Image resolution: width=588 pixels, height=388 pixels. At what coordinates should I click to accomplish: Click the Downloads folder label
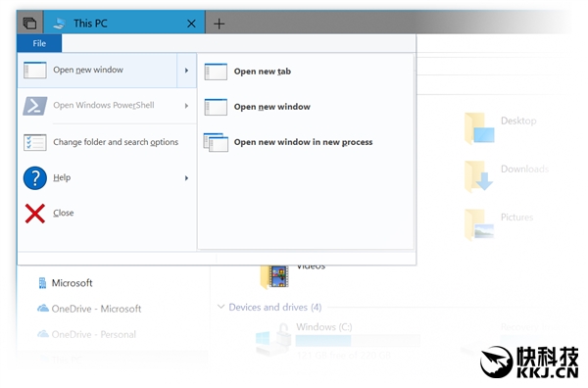click(x=524, y=170)
